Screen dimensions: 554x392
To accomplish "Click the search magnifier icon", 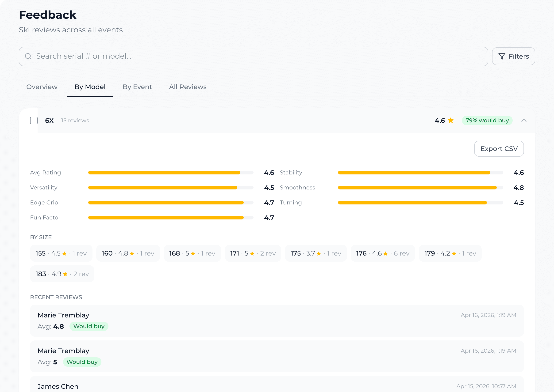I will pos(28,56).
